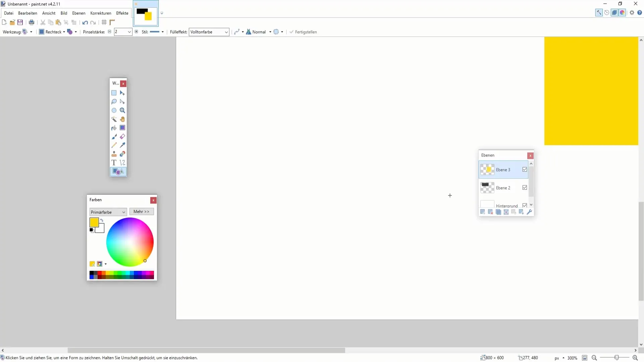Image resolution: width=644 pixels, height=362 pixels.
Task: Open the shape draw/fill mode dropdown
Action: coord(72,32)
